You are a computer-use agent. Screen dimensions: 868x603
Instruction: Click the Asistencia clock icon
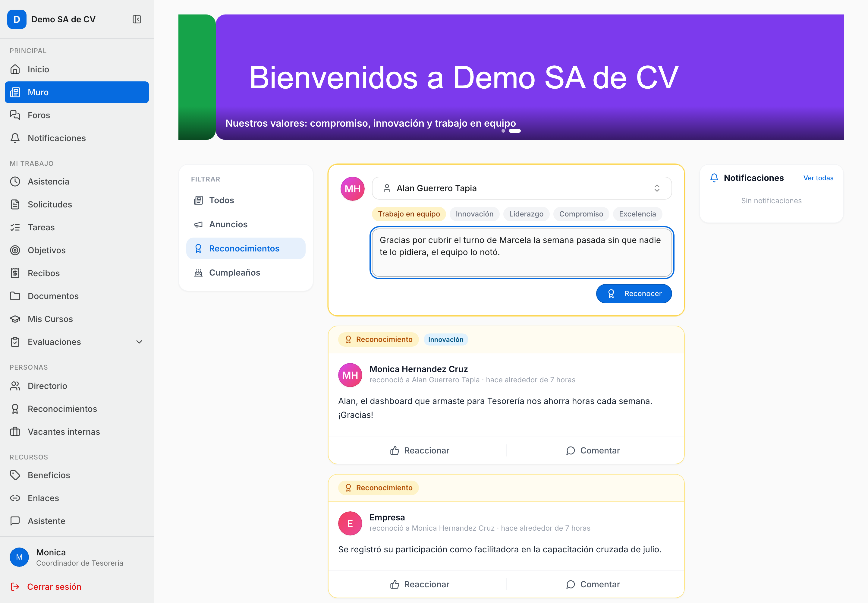(x=15, y=182)
